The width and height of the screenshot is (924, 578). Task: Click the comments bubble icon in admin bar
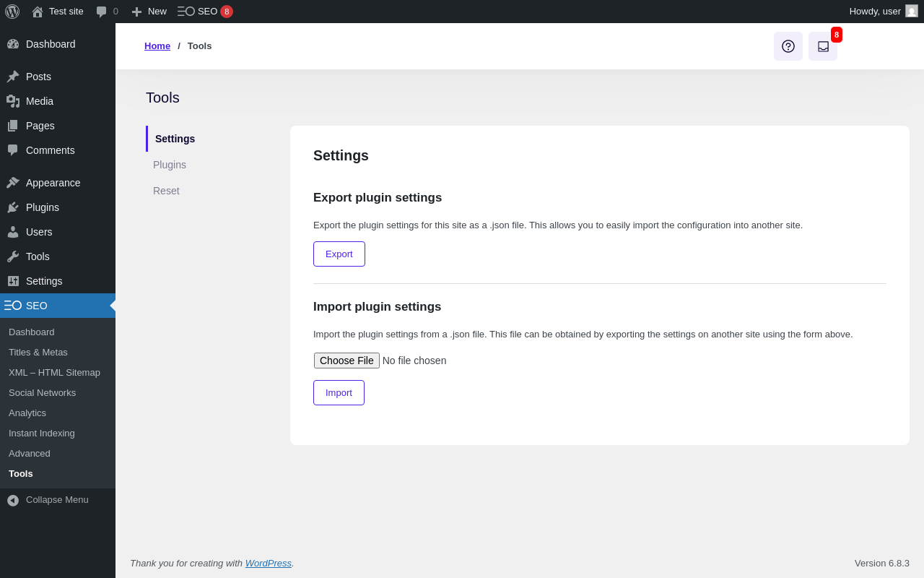102,12
